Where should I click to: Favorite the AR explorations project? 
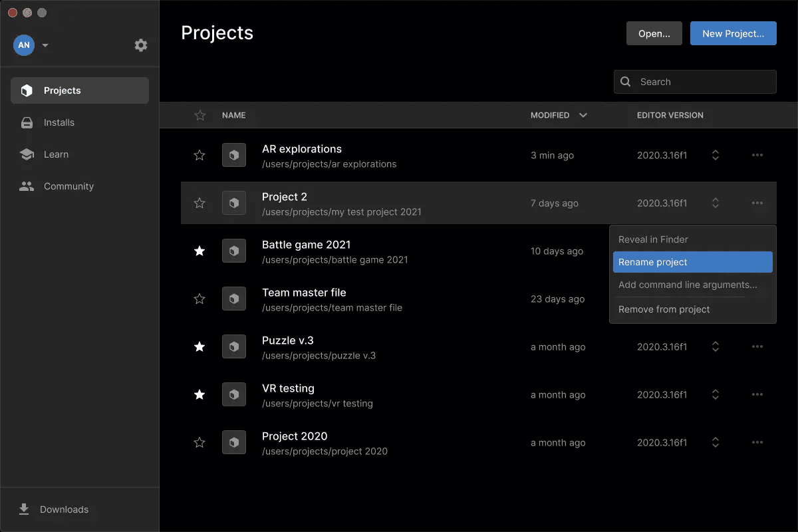tap(199, 155)
